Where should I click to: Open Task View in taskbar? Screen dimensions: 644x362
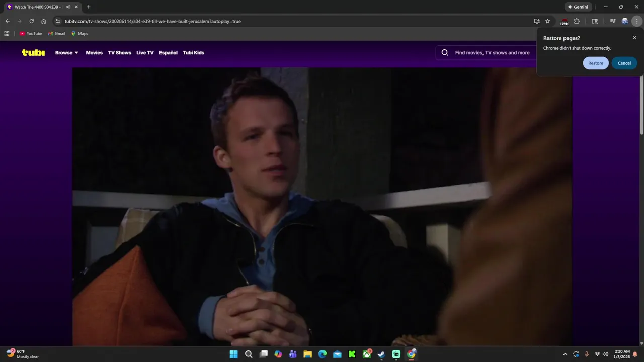coord(263,354)
